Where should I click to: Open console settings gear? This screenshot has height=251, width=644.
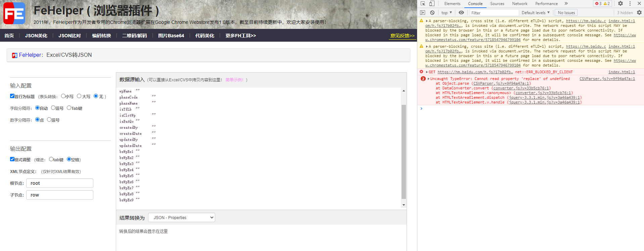tap(639, 13)
